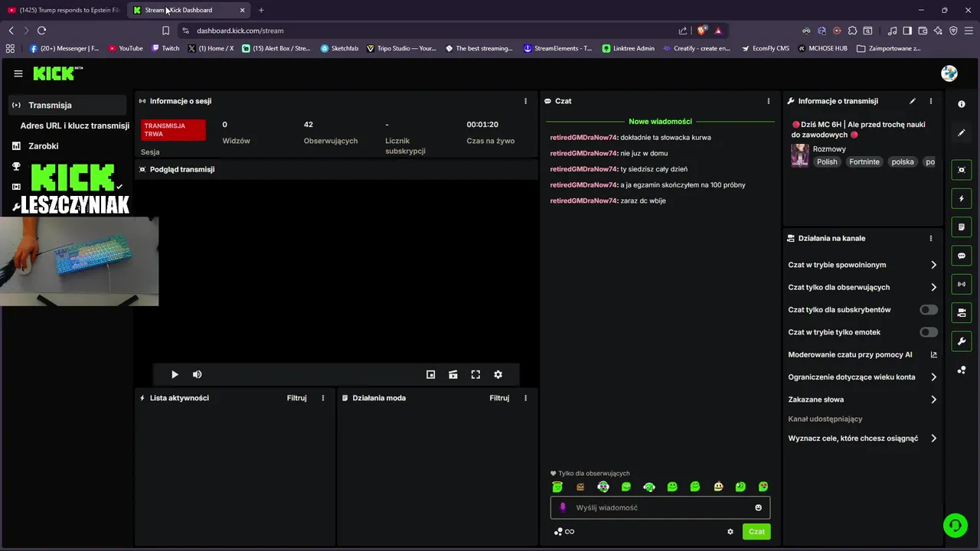Open the Twitch bookmark
The width and height of the screenshot is (980, 551).
click(x=165, y=48)
